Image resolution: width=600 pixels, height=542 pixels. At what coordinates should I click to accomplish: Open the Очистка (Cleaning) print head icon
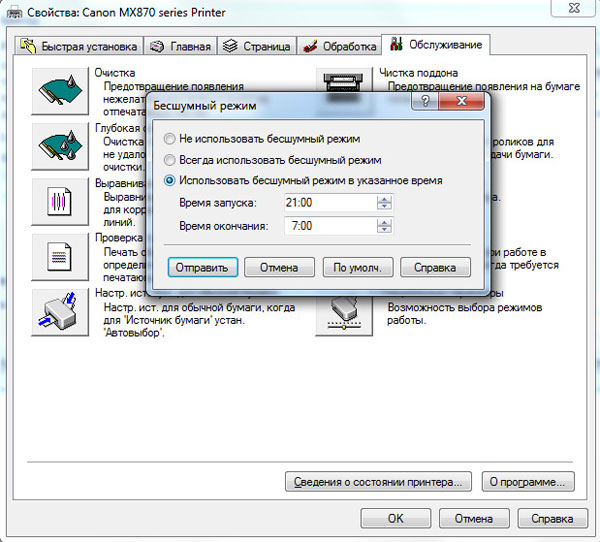(x=60, y=91)
